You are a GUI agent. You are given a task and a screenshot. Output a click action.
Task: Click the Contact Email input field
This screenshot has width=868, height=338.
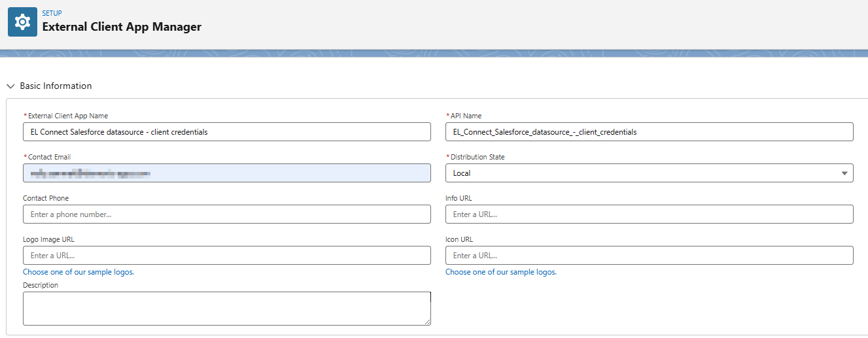227,173
